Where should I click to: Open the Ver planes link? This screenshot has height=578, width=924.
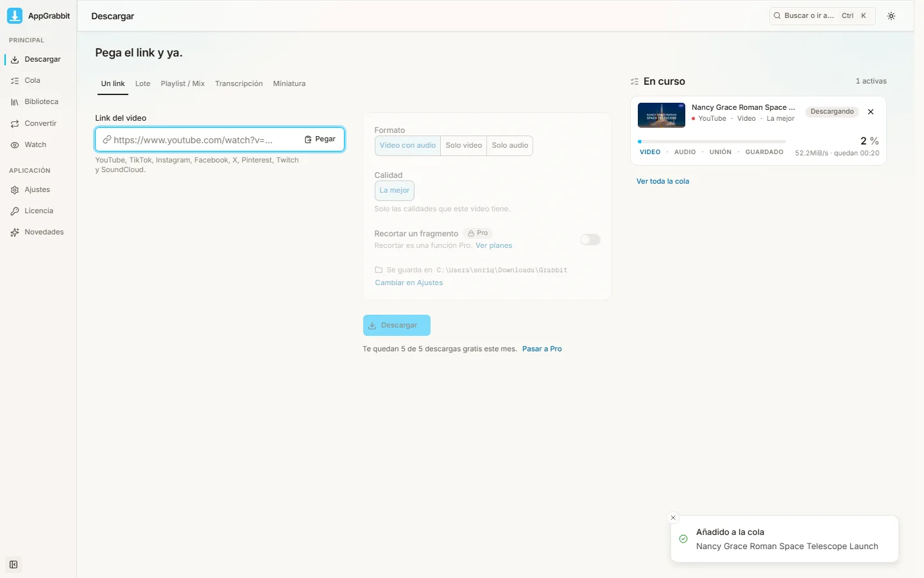pyautogui.click(x=494, y=246)
